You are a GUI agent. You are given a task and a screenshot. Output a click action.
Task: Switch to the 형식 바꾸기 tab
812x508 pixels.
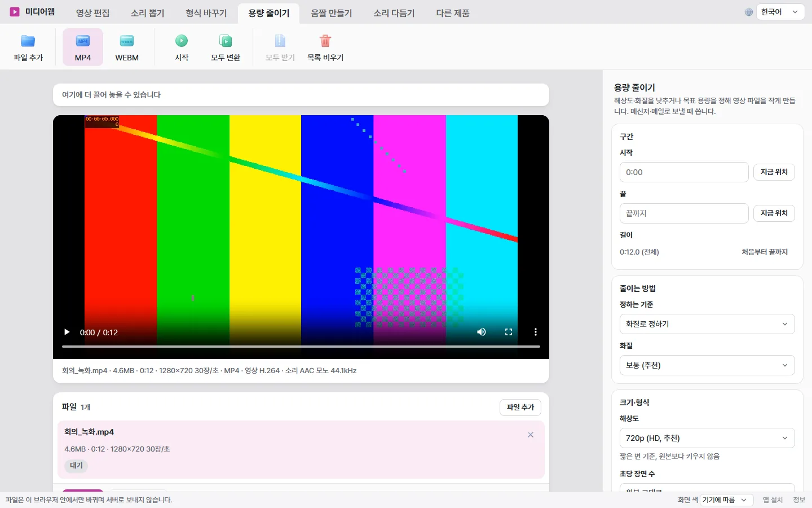pos(206,13)
